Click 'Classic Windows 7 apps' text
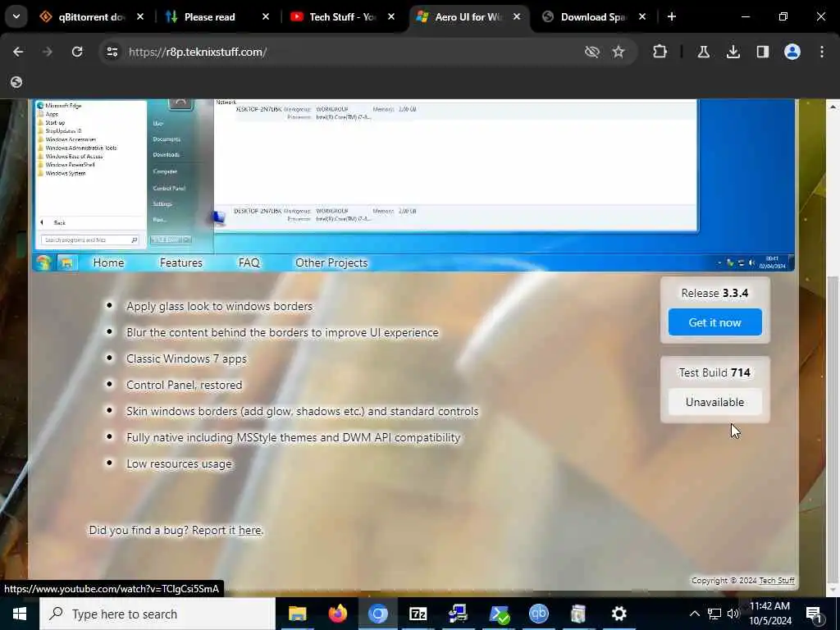 tap(186, 359)
